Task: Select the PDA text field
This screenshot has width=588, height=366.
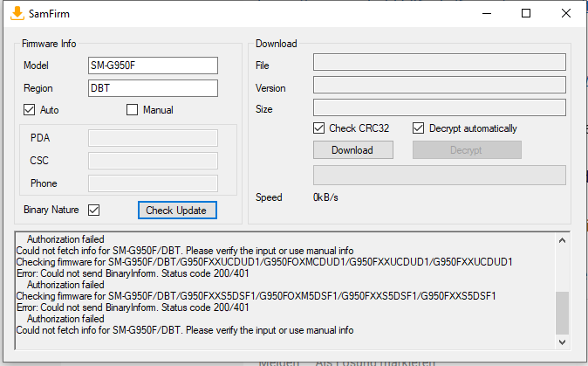Action: 153,138
